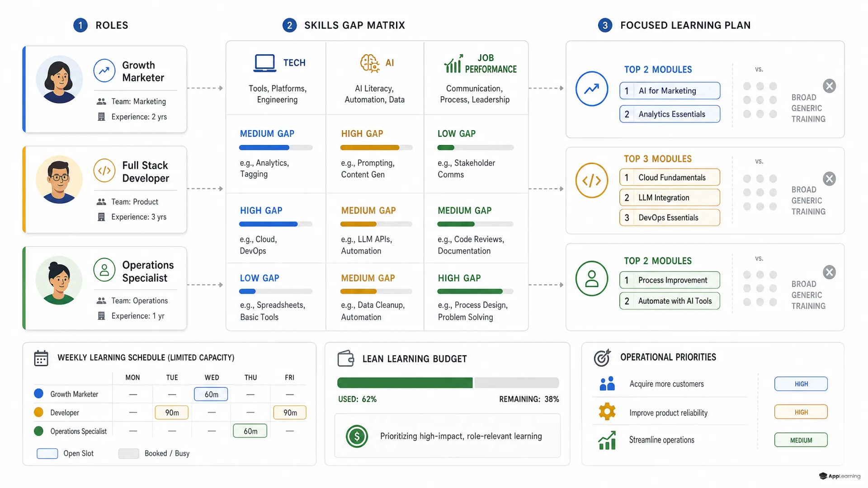Open the AI for Marketing module

(670, 91)
